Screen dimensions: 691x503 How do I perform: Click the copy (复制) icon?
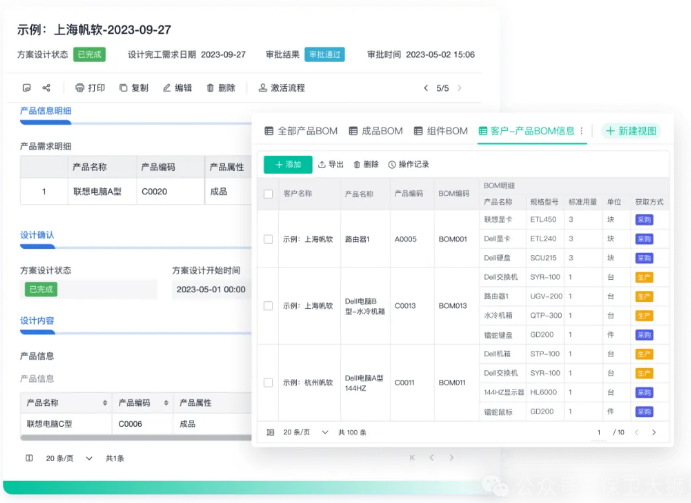pos(123,88)
